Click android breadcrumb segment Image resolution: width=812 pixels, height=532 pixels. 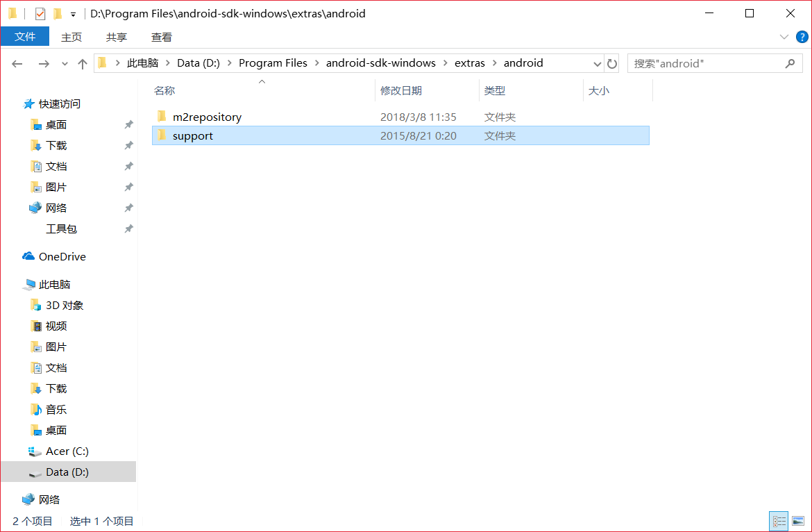pos(523,63)
